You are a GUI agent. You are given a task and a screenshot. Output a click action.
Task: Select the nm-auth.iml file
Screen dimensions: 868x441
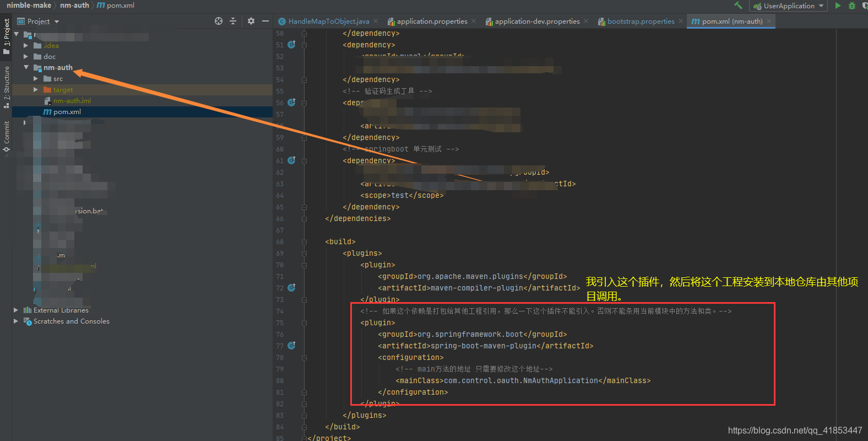72,101
